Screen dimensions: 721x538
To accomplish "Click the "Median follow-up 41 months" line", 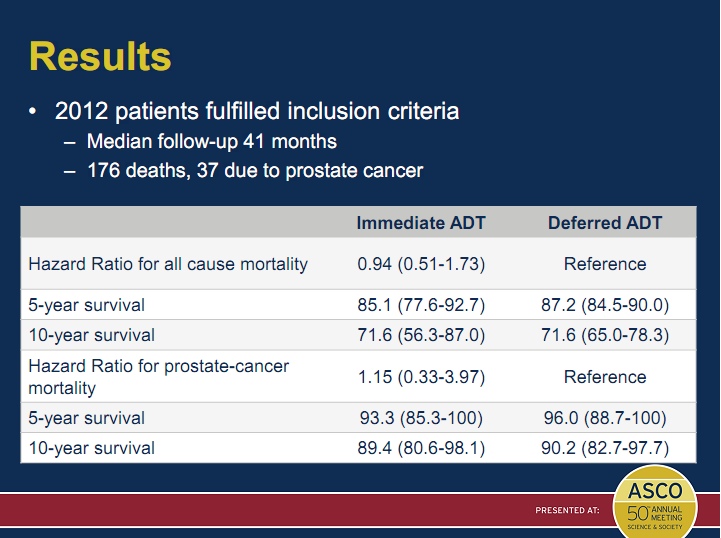I will (211, 141).
